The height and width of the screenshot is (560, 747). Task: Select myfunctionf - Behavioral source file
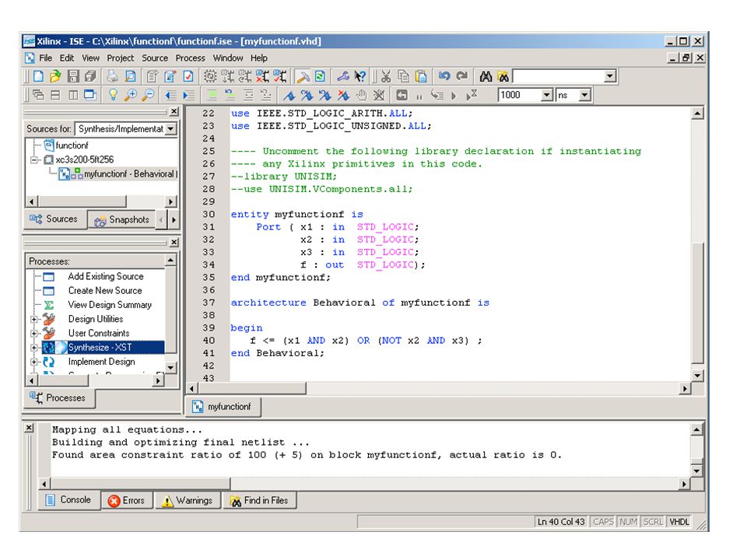click(x=128, y=173)
